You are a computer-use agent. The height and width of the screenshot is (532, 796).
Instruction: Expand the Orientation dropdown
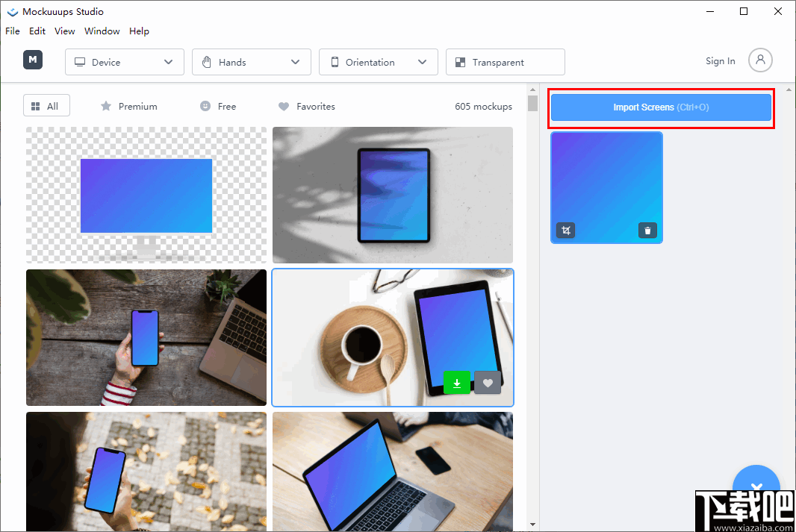coord(378,62)
